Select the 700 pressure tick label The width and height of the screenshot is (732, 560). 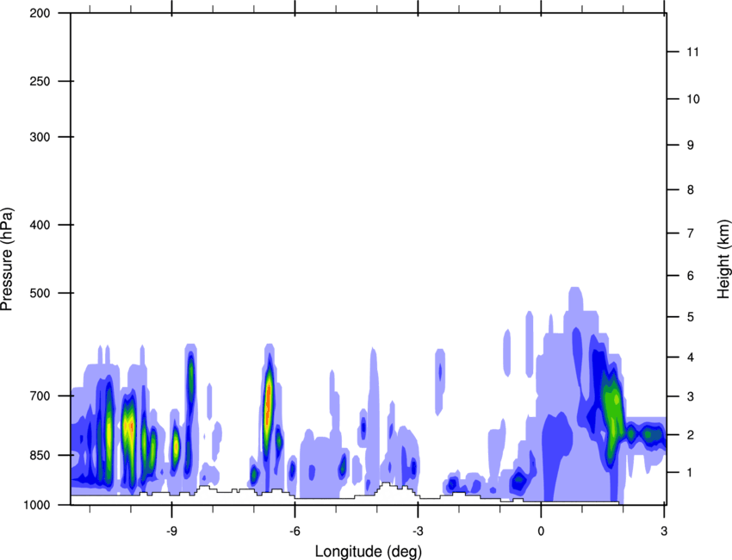click(40, 395)
